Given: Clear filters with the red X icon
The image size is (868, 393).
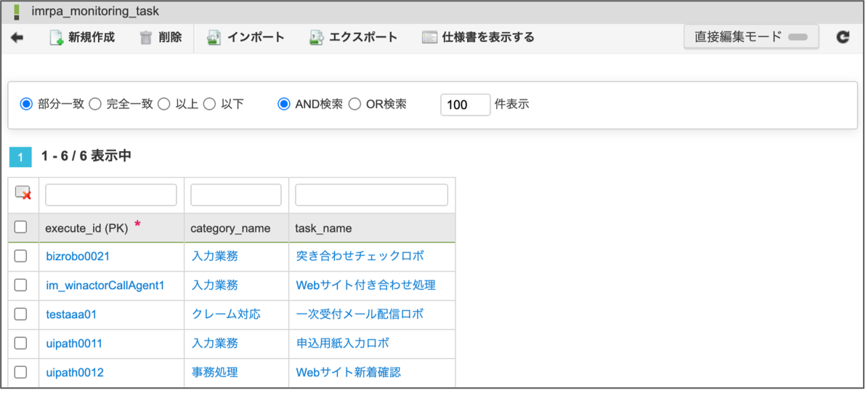Looking at the screenshot, I should pyautogui.click(x=23, y=194).
